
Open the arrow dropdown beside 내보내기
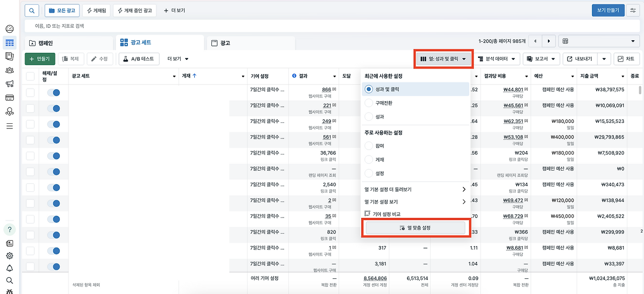click(604, 59)
